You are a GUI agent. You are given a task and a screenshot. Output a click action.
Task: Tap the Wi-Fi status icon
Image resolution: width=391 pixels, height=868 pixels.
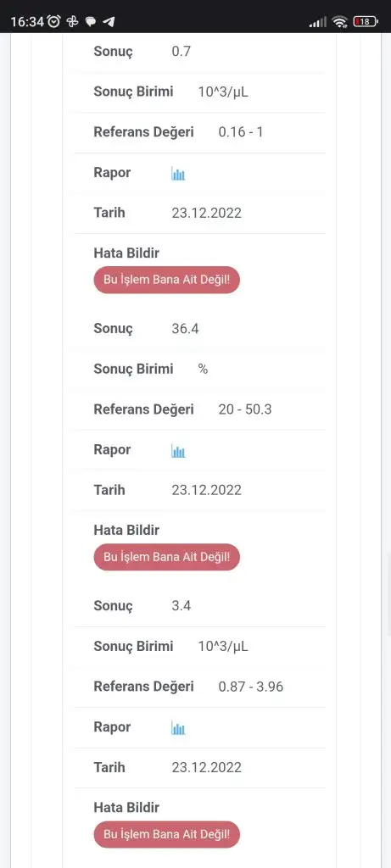tap(339, 21)
